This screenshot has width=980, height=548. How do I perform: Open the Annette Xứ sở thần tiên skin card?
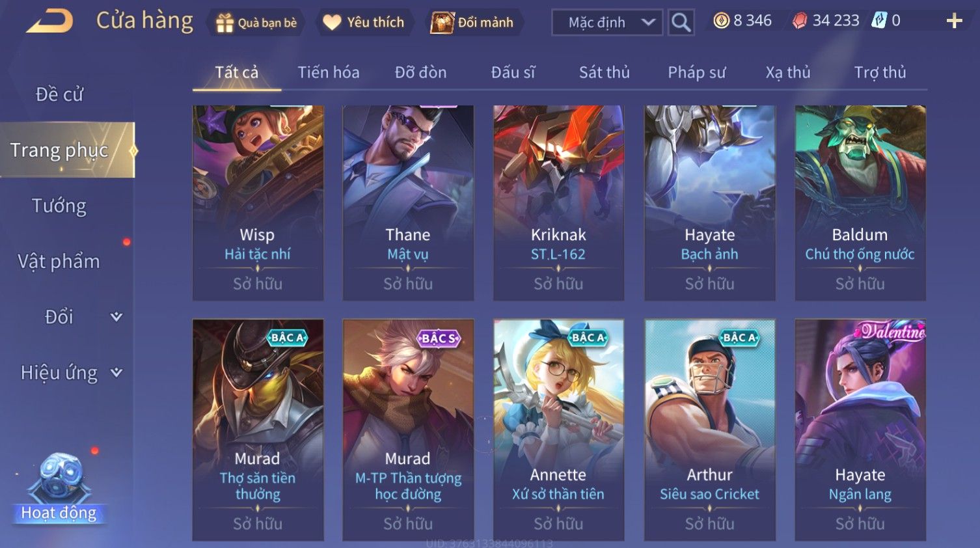(x=558, y=430)
